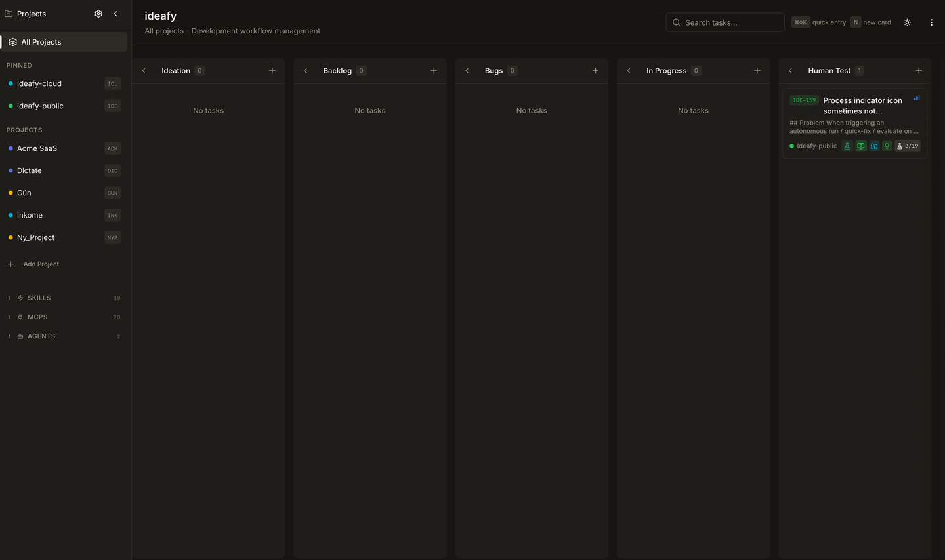Click the NYP badge next to Ny_Project
This screenshot has width=945, height=560.
click(113, 238)
